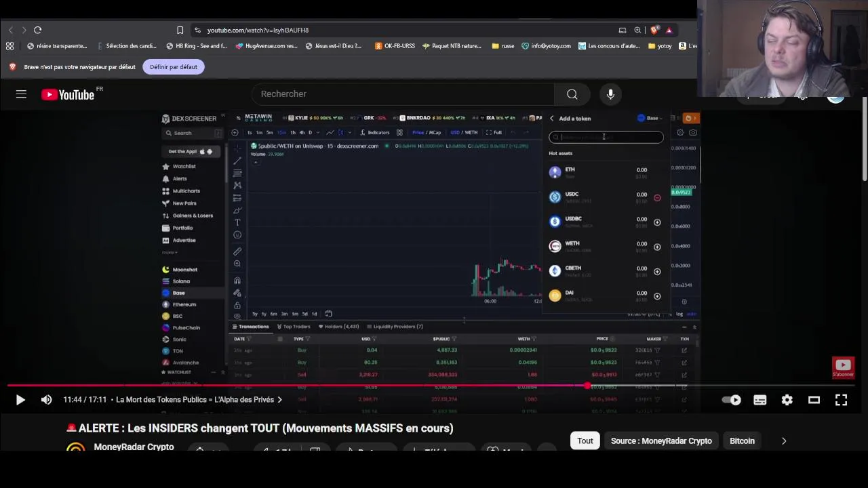Start voice search with the microphone
868x488 pixels.
point(610,94)
